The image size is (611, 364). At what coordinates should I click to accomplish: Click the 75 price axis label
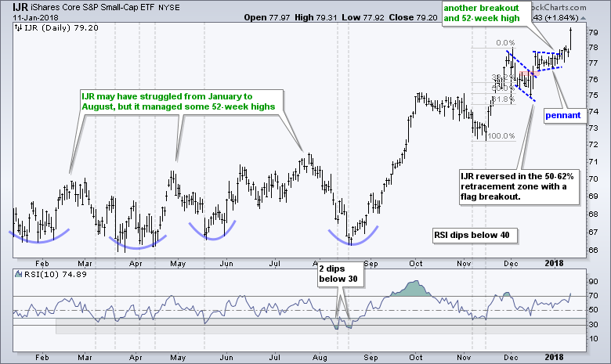[x=593, y=95]
